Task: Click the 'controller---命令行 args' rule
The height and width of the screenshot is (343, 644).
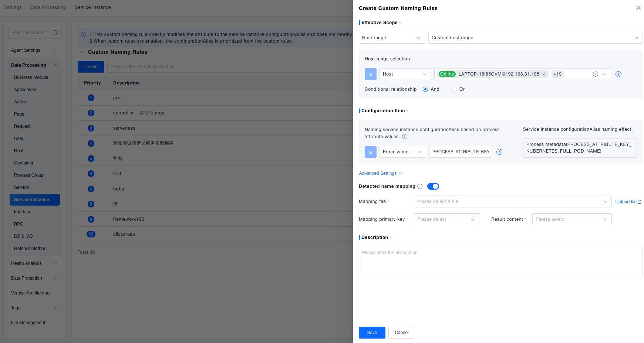Action: [139, 113]
